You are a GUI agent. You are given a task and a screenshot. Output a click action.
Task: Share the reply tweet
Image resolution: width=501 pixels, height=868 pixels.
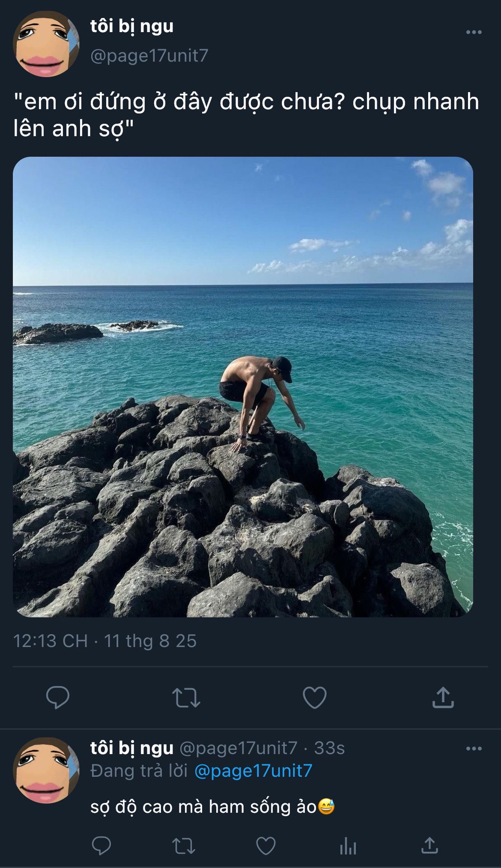point(430,845)
